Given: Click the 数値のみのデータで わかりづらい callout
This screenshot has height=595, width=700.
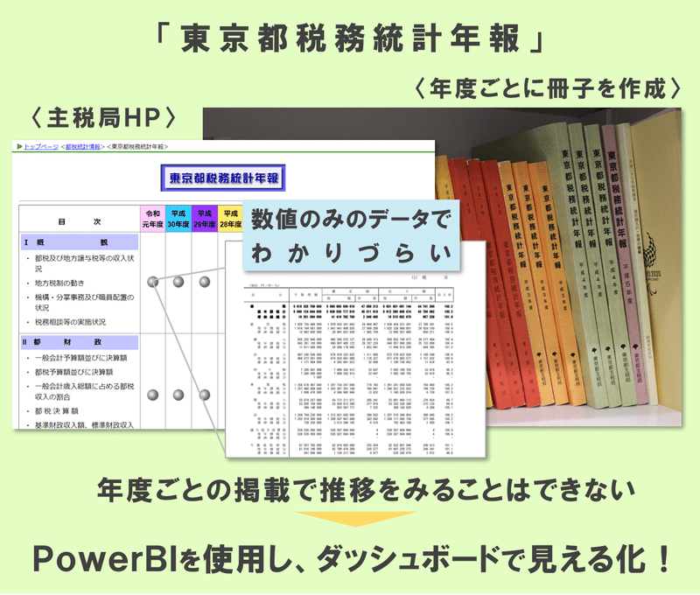Looking at the screenshot, I should point(352,235).
